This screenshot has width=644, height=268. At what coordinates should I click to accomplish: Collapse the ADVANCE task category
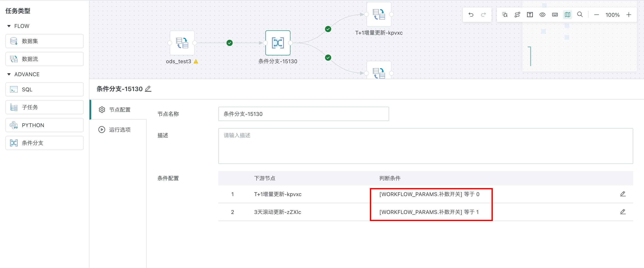(x=9, y=74)
